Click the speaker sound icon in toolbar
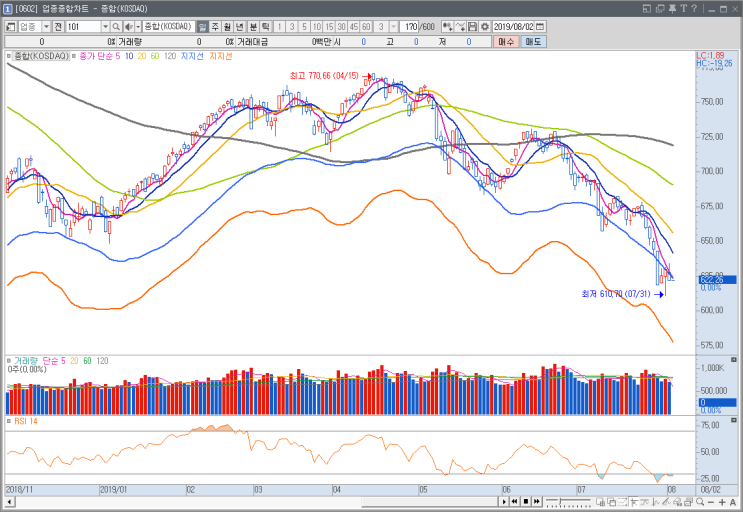 click(x=128, y=27)
